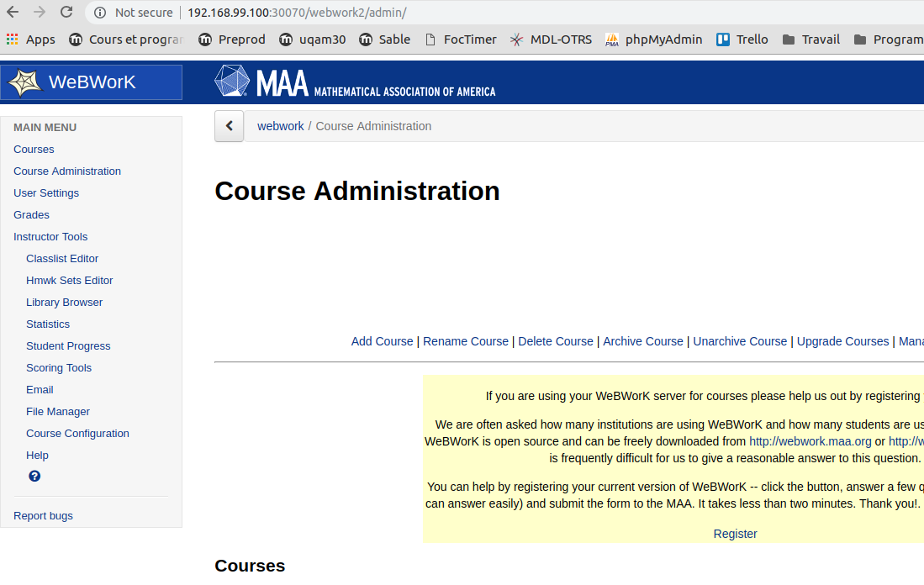Open the FocTimer bookmark
The height and width of the screenshot is (585, 924).
(x=461, y=40)
